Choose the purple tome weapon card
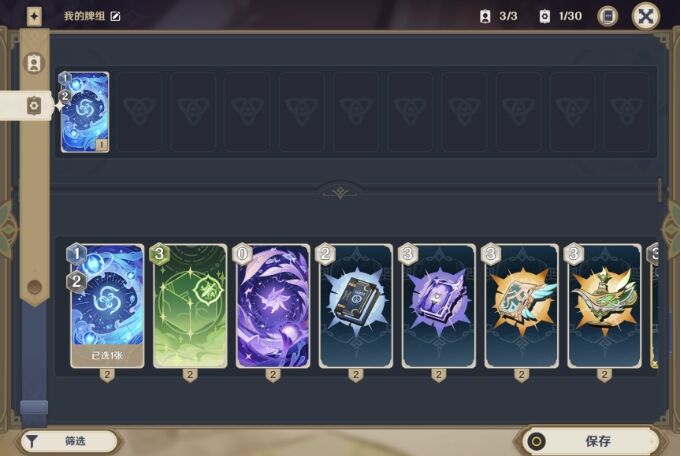Viewport: 681px width, 456px height. point(439,306)
